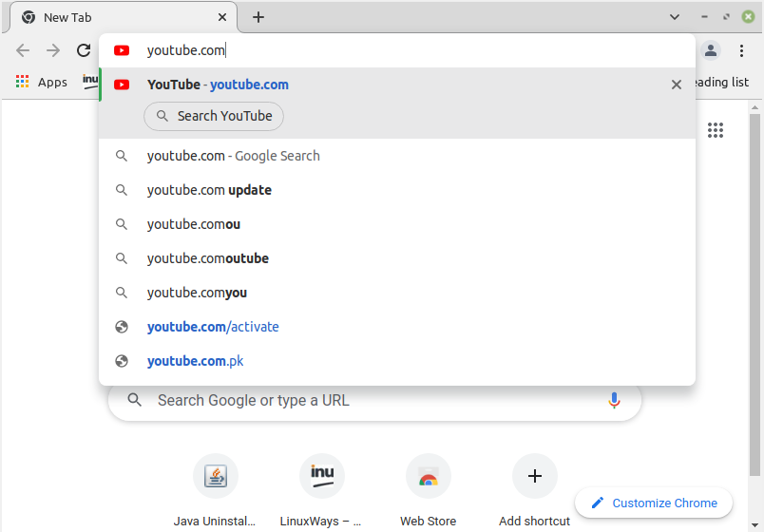Open the Reading list button
The width and height of the screenshot is (764, 532).
(x=721, y=83)
